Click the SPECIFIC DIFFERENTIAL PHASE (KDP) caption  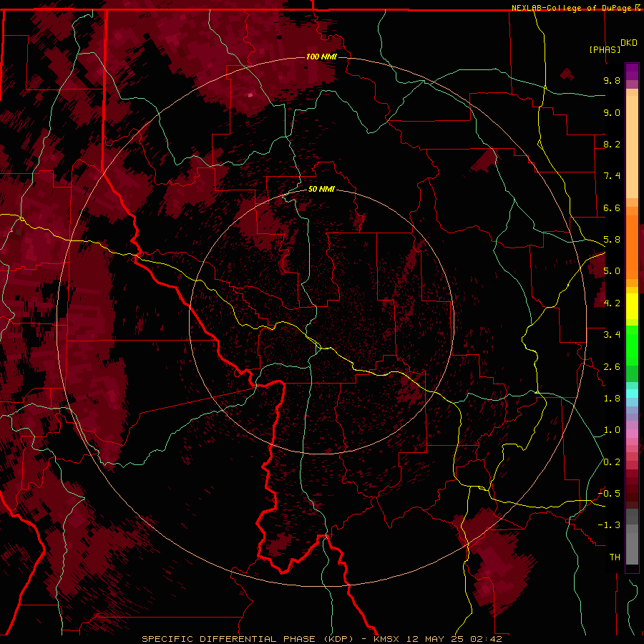248,639
